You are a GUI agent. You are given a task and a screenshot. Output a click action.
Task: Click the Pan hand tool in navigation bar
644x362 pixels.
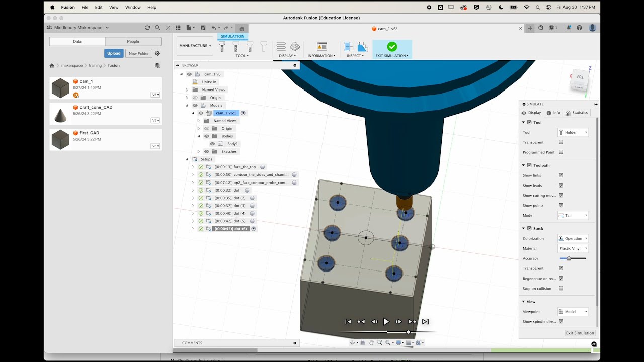(x=371, y=343)
